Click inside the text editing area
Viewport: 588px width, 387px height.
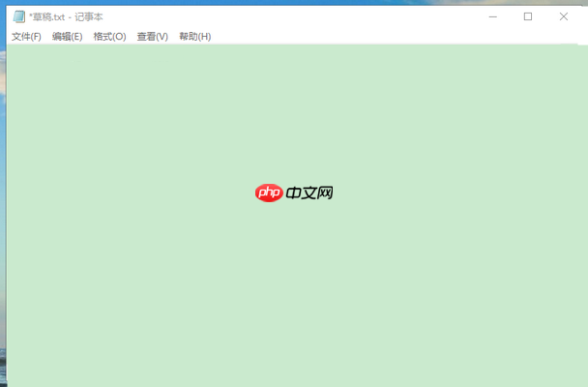pos(297,216)
